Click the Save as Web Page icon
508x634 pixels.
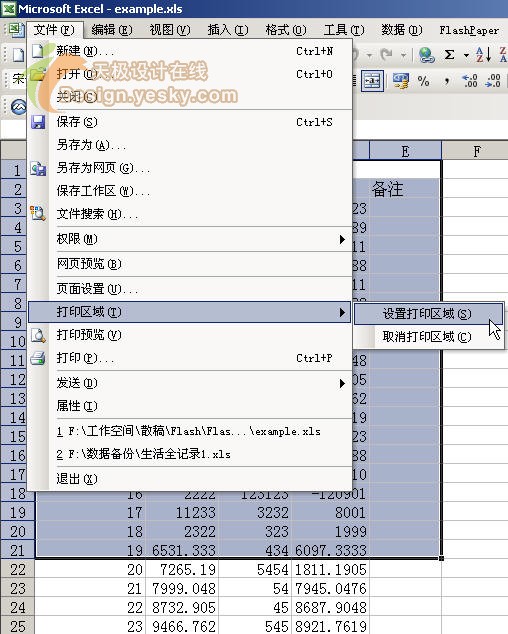point(38,168)
